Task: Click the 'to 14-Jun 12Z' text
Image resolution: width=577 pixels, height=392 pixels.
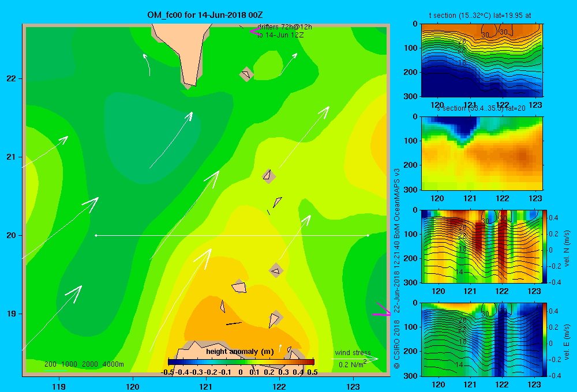Action: coord(280,35)
